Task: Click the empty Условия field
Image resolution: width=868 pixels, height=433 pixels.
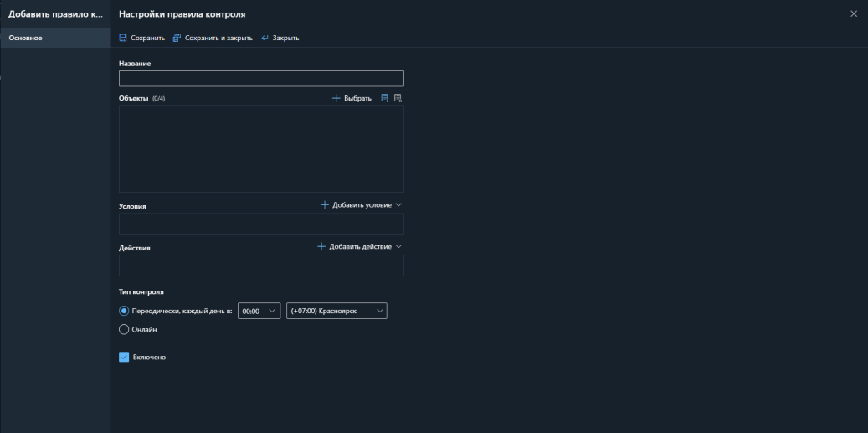Action: 261,224
